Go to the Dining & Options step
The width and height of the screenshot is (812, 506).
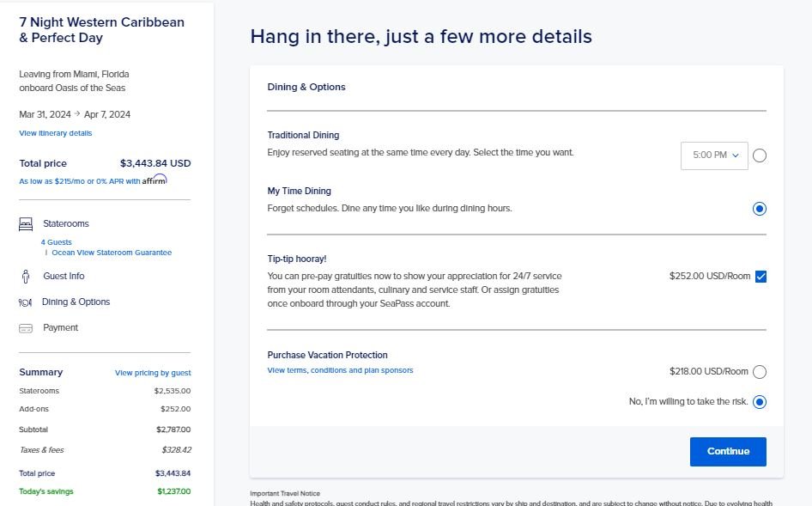pos(76,302)
